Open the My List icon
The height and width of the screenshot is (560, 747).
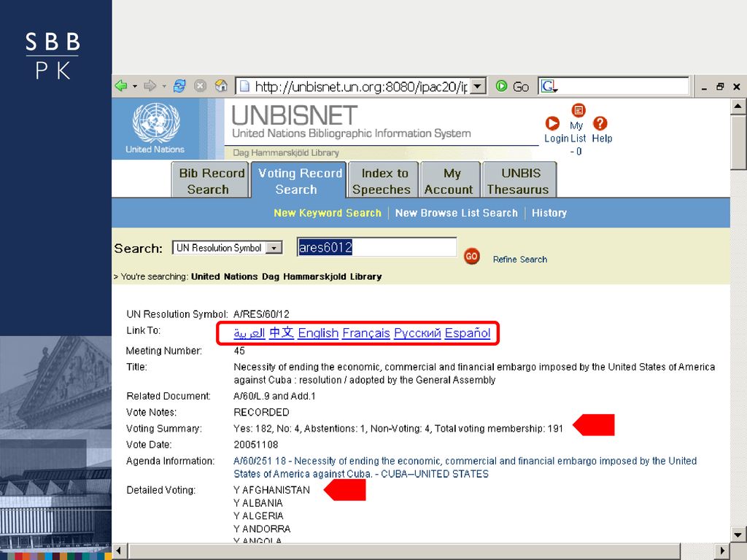578,111
